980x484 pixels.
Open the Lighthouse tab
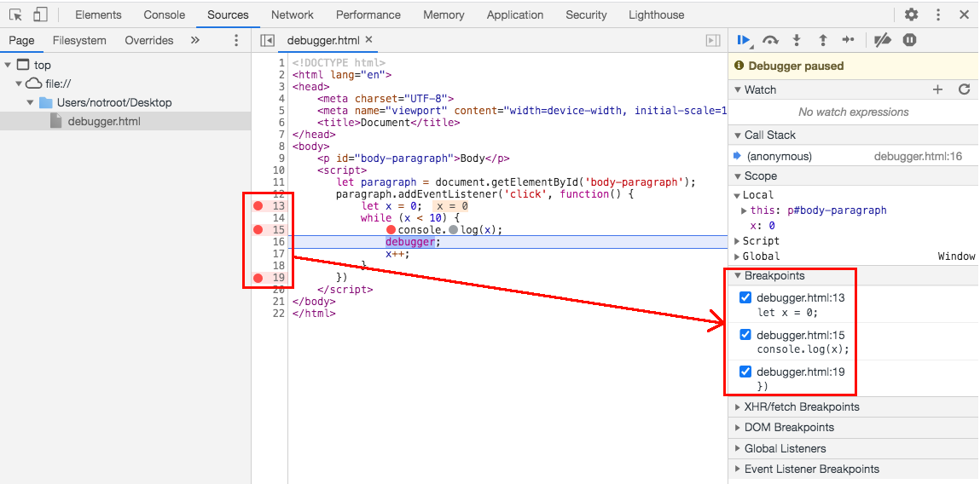pos(656,14)
